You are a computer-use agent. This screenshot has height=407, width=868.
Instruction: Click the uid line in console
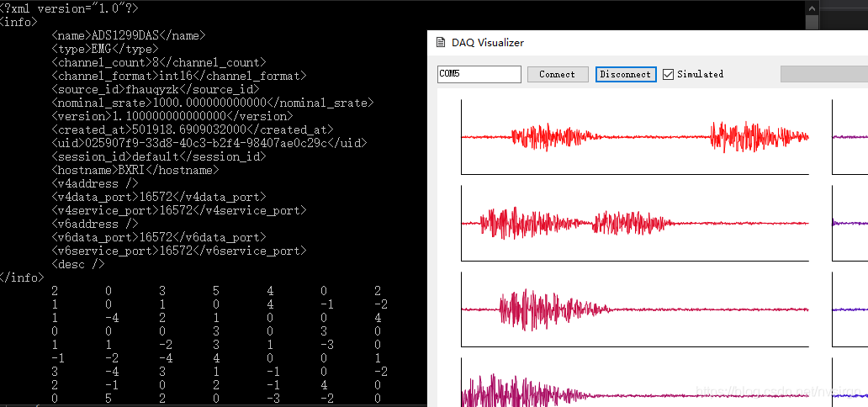pos(209,144)
